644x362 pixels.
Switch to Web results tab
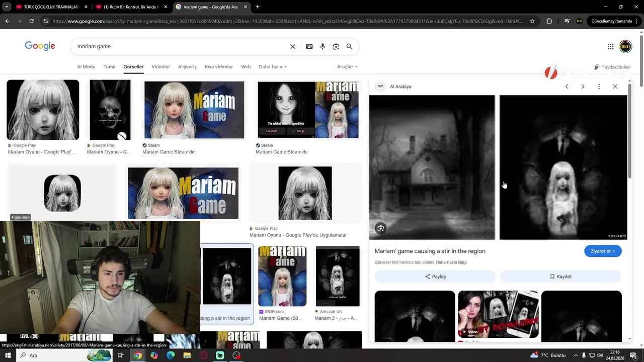click(x=246, y=67)
